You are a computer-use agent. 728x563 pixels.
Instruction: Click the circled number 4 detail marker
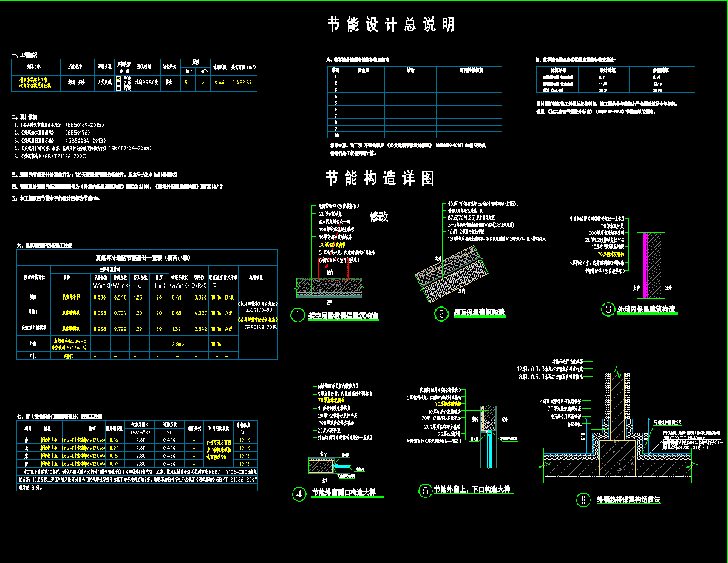pyautogui.click(x=299, y=494)
